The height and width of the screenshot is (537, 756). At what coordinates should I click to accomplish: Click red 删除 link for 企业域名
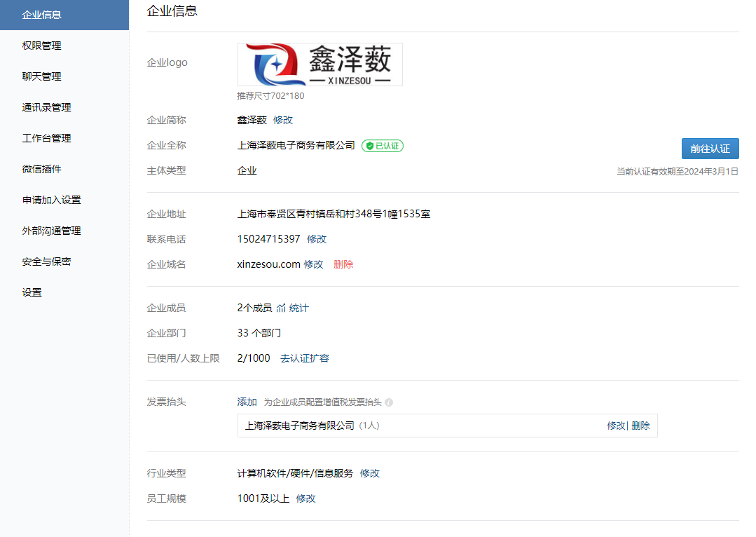pos(343,264)
